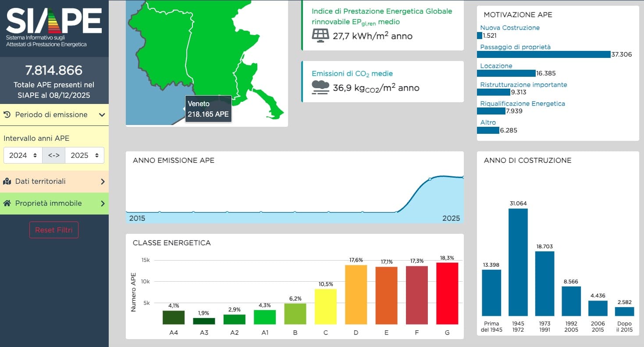Image resolution: width=644 pixels, height=347 pixels.
Task: Click the yellow class C bar
Action: pos(325,306)
